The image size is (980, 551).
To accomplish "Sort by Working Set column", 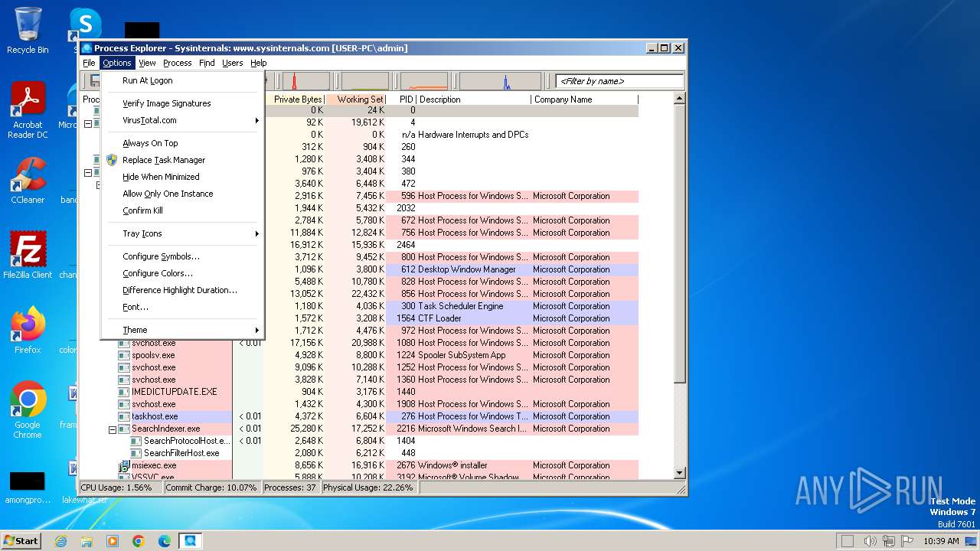I will tap(356, 99).
